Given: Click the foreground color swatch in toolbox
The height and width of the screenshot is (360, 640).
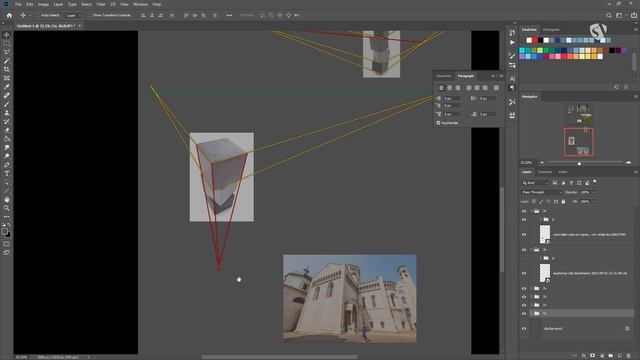Looking at the screenshot, I should (5, 231).
